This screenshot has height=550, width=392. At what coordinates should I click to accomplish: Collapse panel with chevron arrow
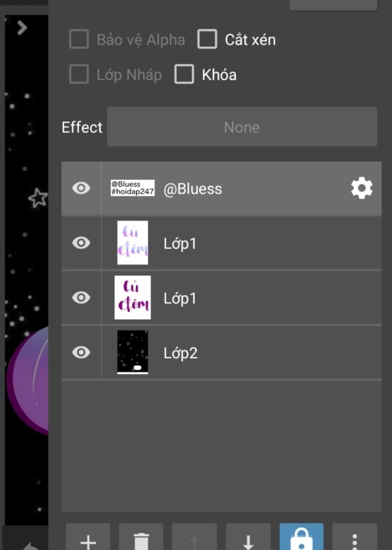click(x=22, y=28)
